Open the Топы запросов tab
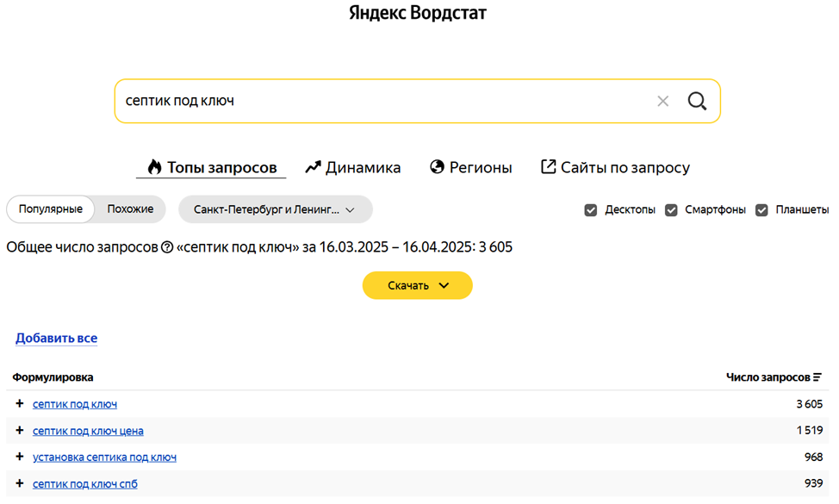Image resolution: width=839 pixels, height=504 pixels. (x=211, y=167)
